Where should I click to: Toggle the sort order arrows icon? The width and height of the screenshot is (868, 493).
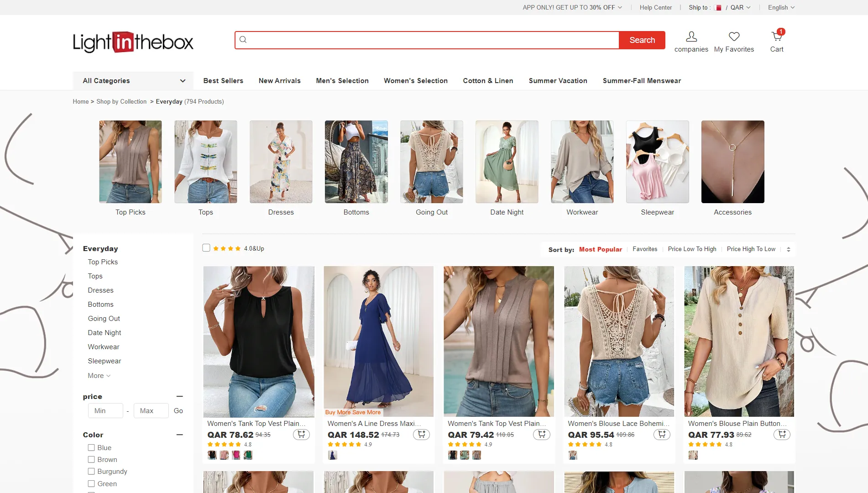789,249
